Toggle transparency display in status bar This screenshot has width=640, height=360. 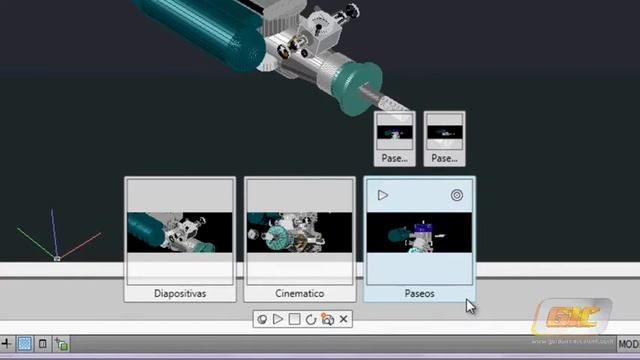click(24, 344)
